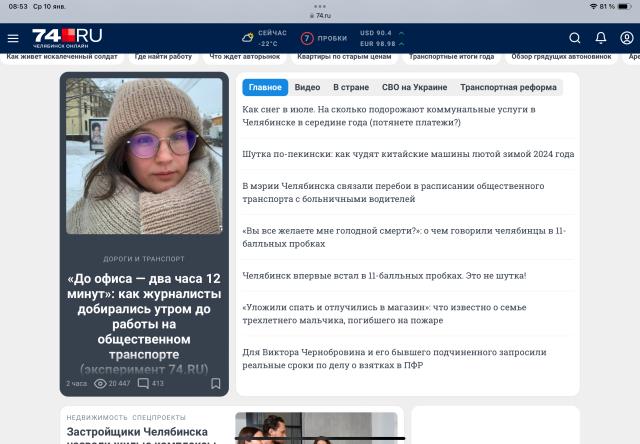Click the 74.RU site logo
The width and height of the screenshot is (640, 444).
(x=67, y=38)
